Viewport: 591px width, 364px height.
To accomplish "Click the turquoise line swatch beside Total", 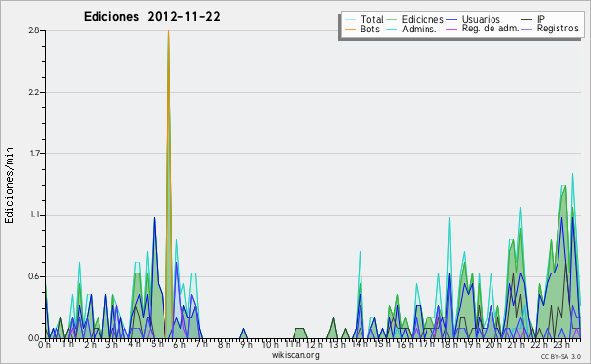I will point(350,20).
